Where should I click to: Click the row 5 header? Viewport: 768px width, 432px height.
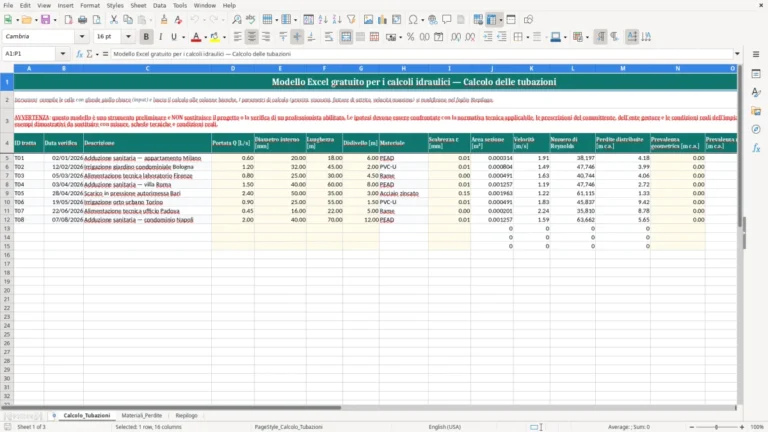pos(7,158)
